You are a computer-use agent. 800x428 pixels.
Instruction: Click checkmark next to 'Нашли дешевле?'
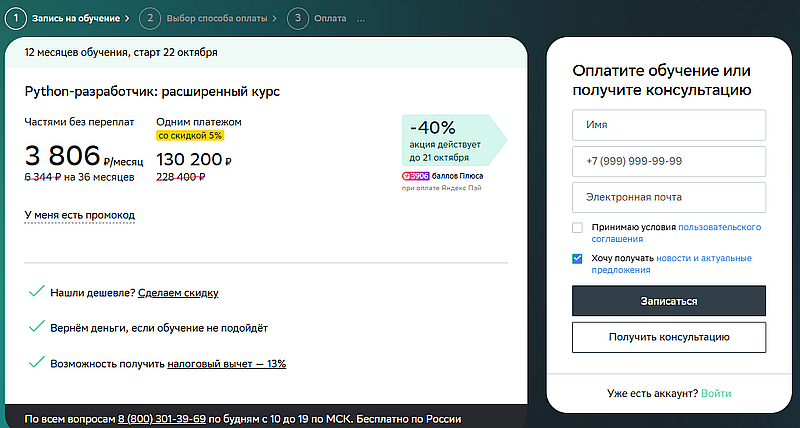click(x=36, y=292)
